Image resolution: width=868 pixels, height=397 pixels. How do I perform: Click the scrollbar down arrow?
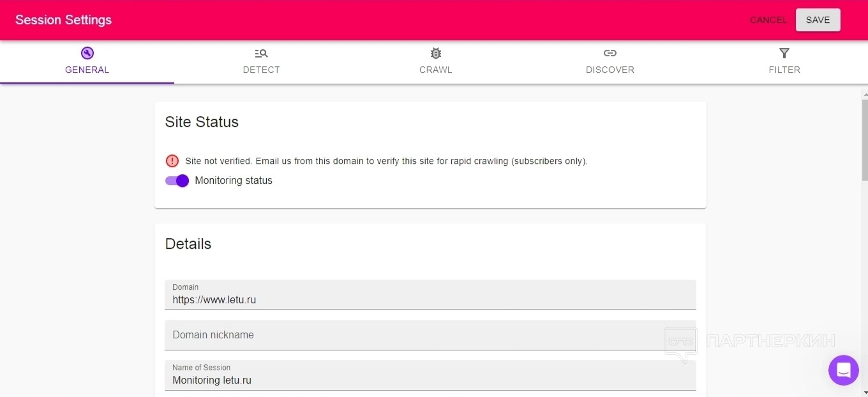pos(865,392)
